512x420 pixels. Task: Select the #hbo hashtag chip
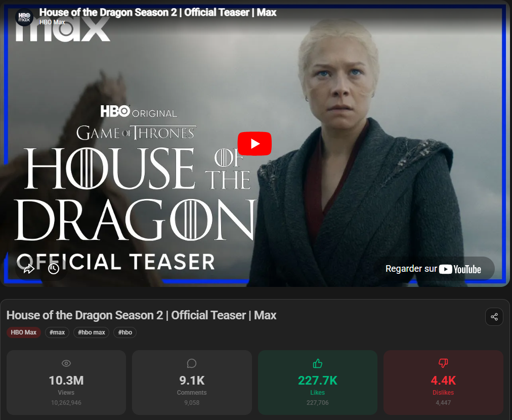coord(125,332)
